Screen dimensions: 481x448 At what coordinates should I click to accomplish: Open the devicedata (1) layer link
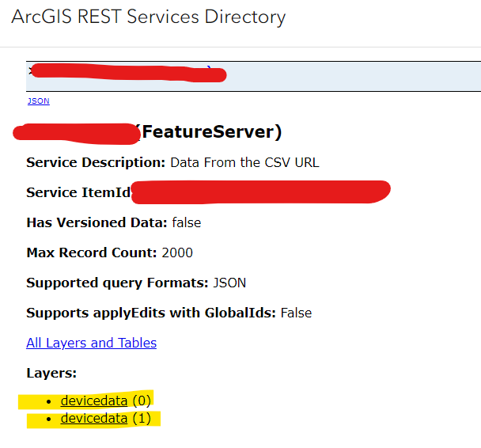(93, 418)
